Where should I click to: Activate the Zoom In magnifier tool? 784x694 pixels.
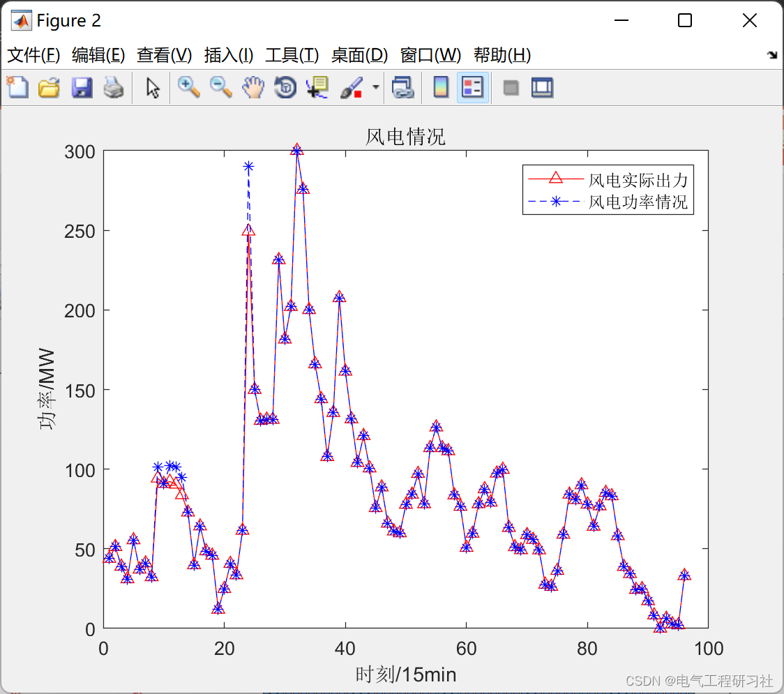point(188,87)
